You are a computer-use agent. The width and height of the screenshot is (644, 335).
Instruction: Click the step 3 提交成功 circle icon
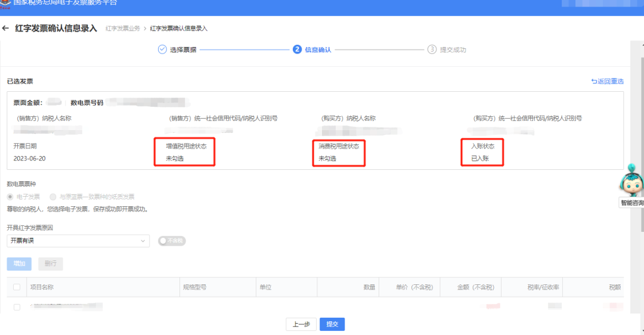pyautogui.click(x=432, y=49)
